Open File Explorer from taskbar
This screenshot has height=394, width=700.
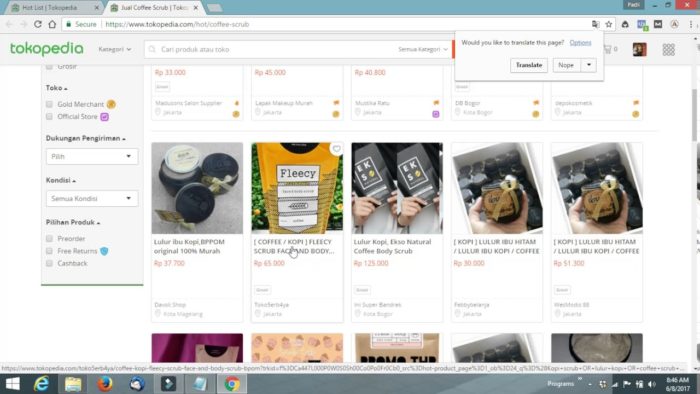[73, 384]
